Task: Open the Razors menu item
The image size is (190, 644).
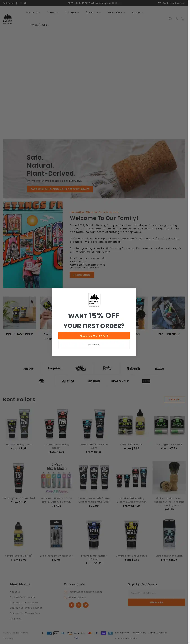Action: (138, 12)
